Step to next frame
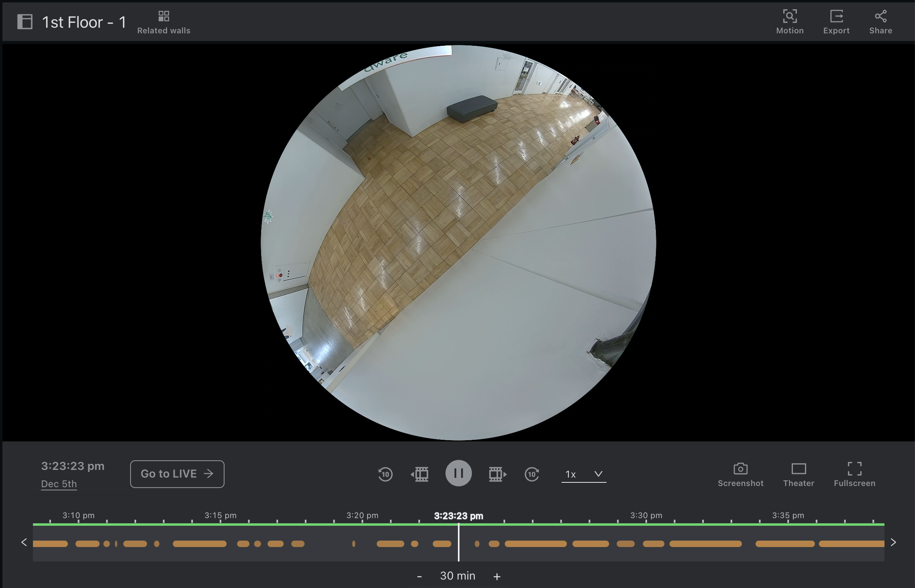This screenshot has width=915, height=588. [x=497, y=474]
